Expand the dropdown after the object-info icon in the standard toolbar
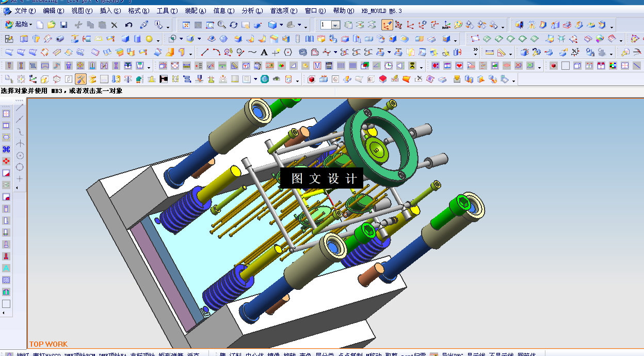This screenshot has width=644, height=356. [x=167, y=26]
